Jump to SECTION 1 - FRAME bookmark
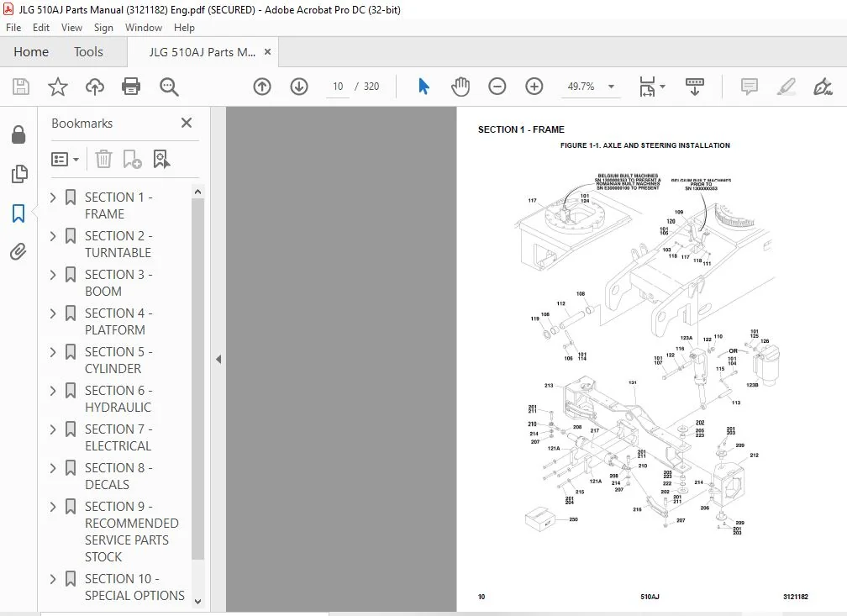The height and width of the screenshot is (616, 847). coord(118,205)
